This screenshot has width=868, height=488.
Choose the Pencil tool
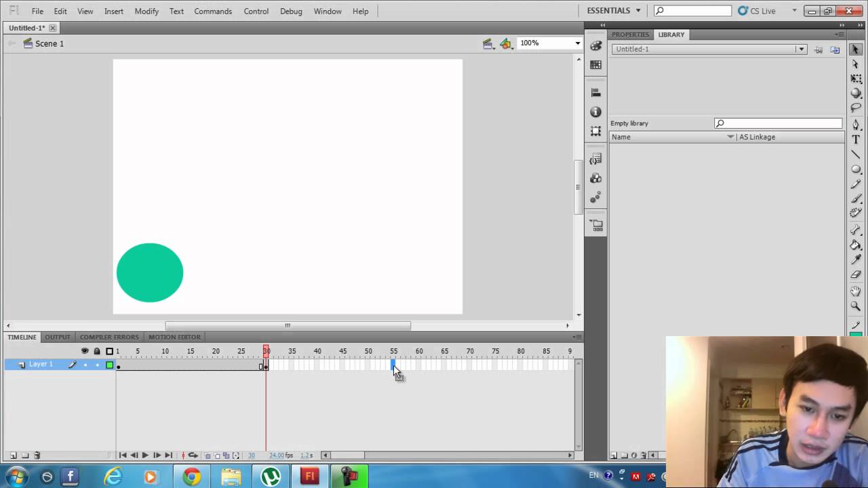856,184
